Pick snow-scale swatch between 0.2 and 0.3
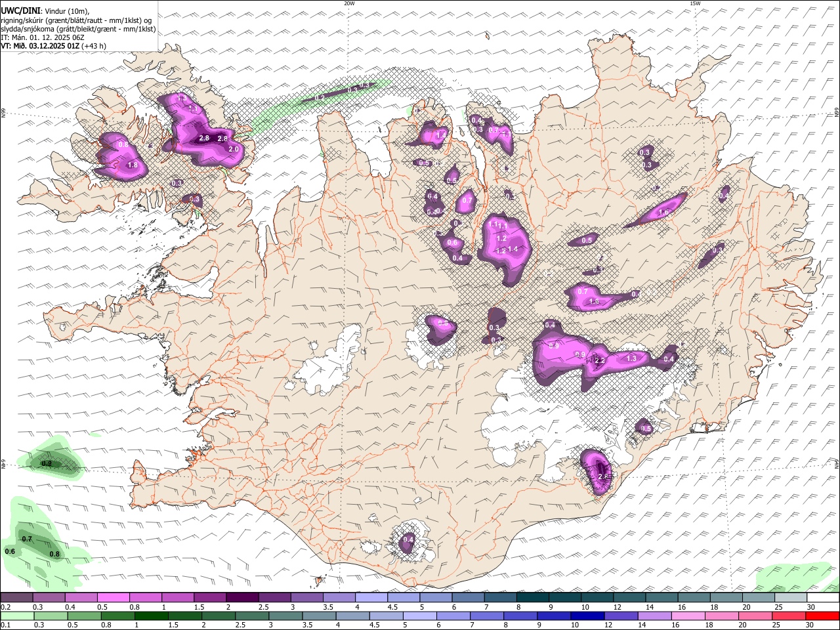840x630 pixels. [16, 598]
